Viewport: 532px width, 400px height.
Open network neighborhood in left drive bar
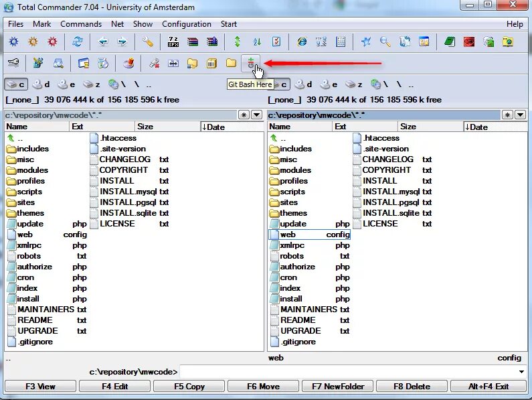[x=116, y=84]
